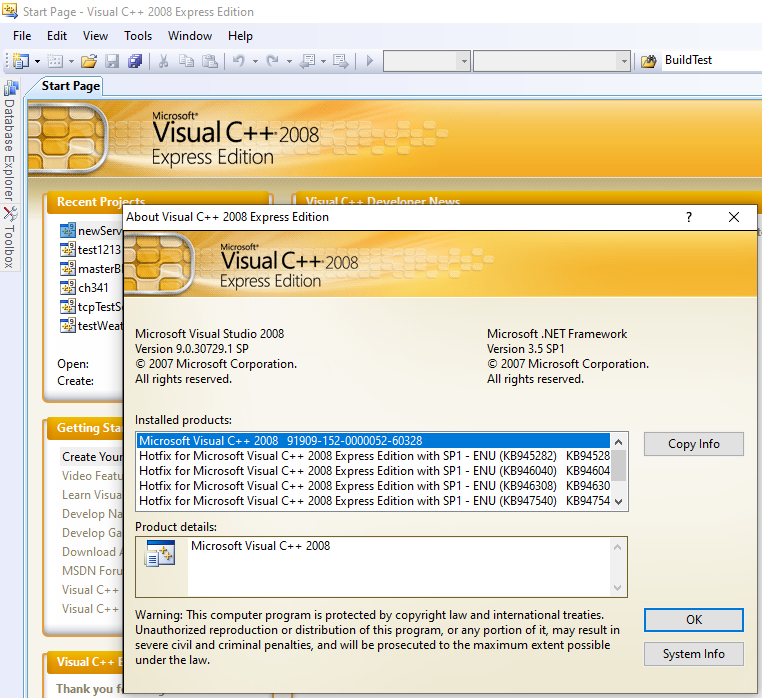Open the tcpTestS recent project
This screenshot has width=762, height=698.
pos(99,307)
